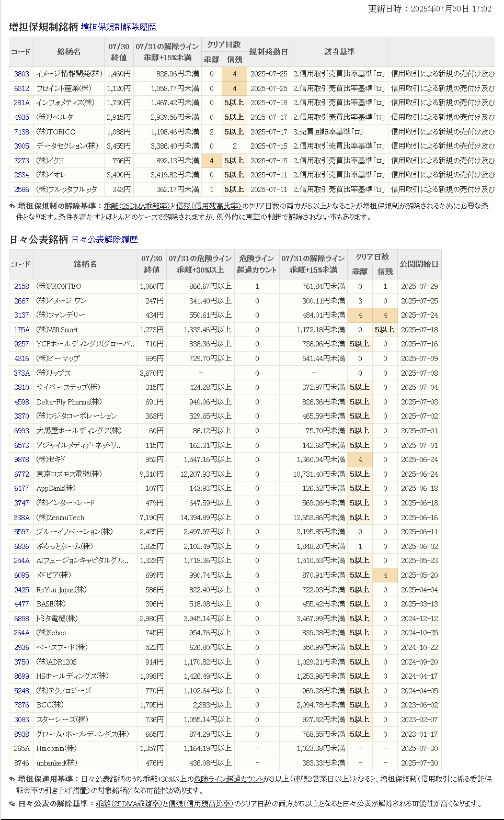Open stock code 6836 link

21,546
